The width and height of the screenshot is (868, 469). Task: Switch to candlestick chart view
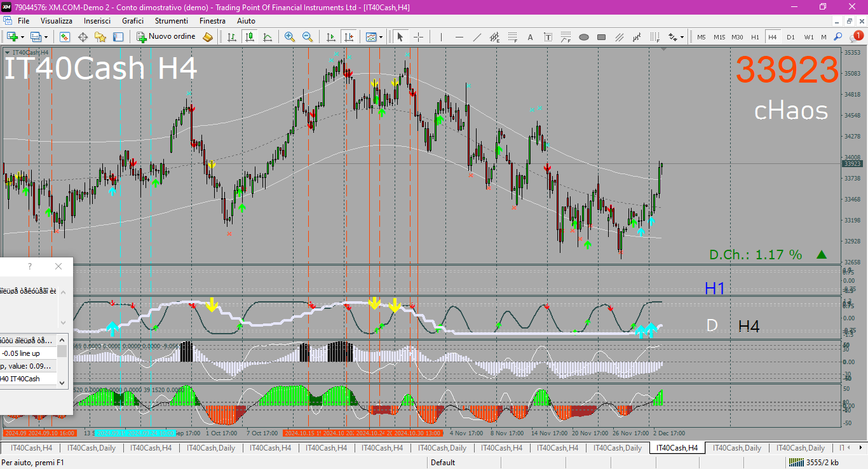click(250, 37)
